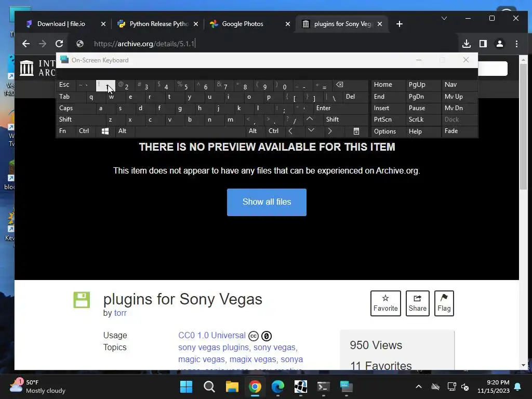
Task: Click the down arrow key on keyboard
Action: [311, 131]
